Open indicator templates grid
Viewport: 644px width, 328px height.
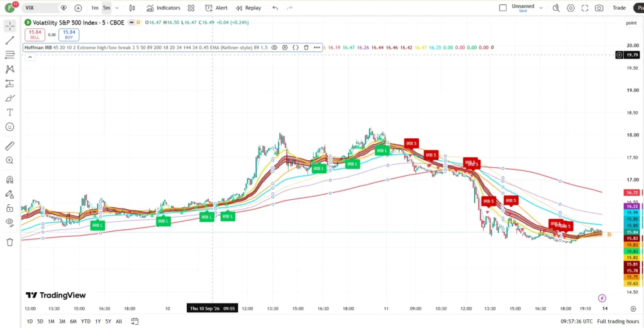pyautogui.click(x=191, y=8)
